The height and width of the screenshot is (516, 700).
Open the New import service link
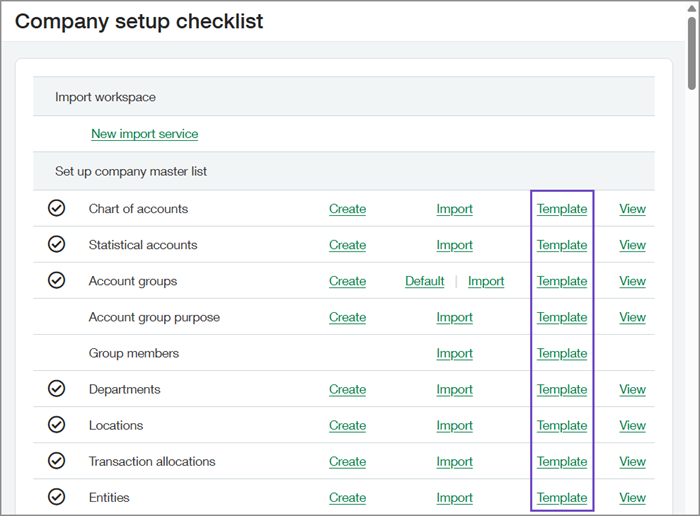click(144, 134)
